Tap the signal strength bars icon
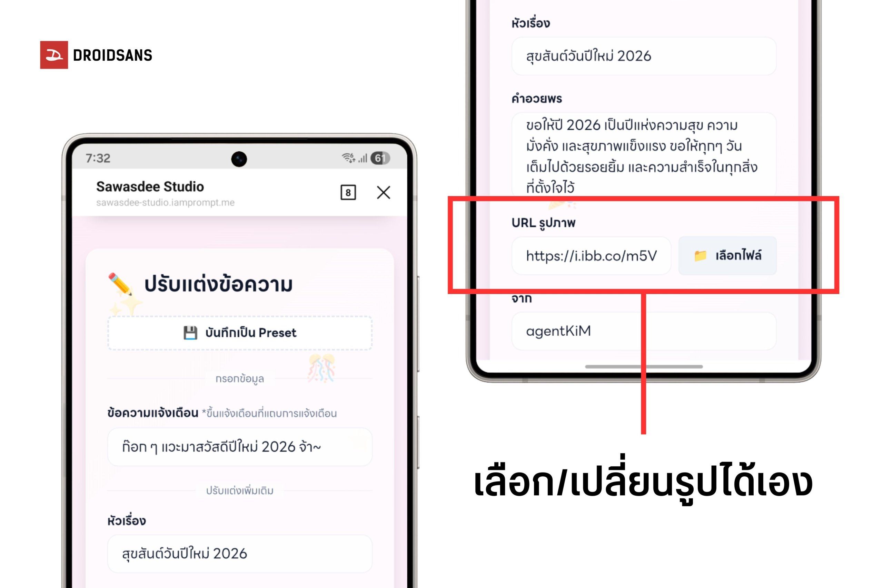 pyautogui.click(x=362, y=158)
